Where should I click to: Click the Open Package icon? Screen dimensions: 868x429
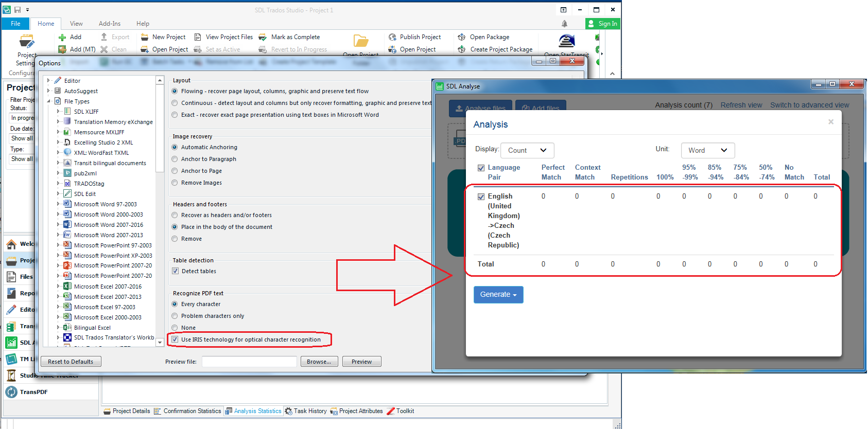coord(462,37)
